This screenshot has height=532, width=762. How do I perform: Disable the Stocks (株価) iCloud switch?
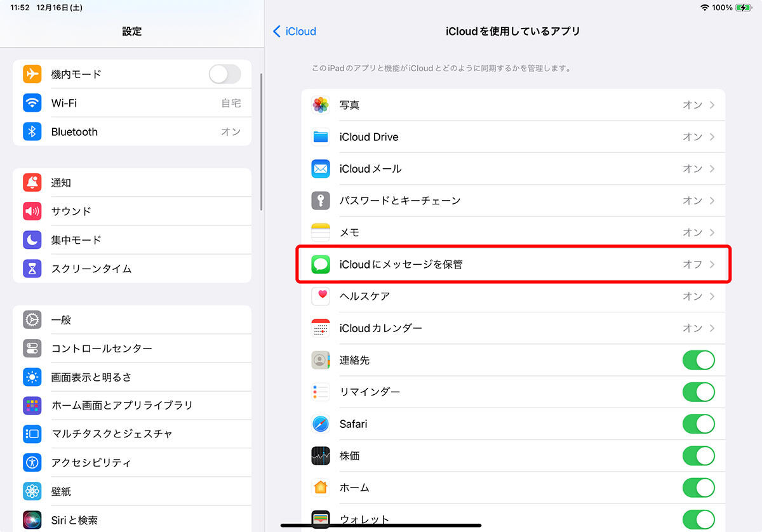coord(698,456)
